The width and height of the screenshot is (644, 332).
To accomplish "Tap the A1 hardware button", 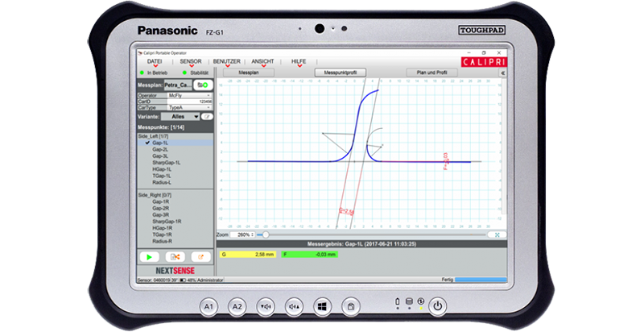I will [208, 306].
